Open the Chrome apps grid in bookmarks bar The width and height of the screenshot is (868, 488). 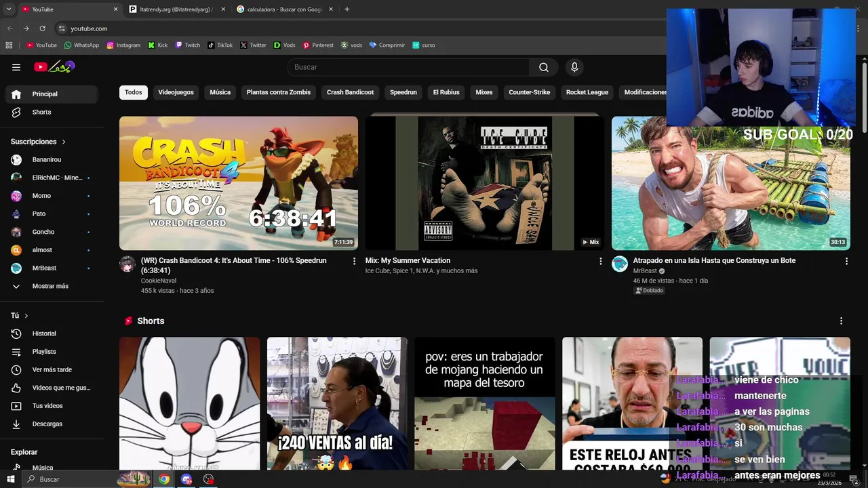click(x=9, y=45)
